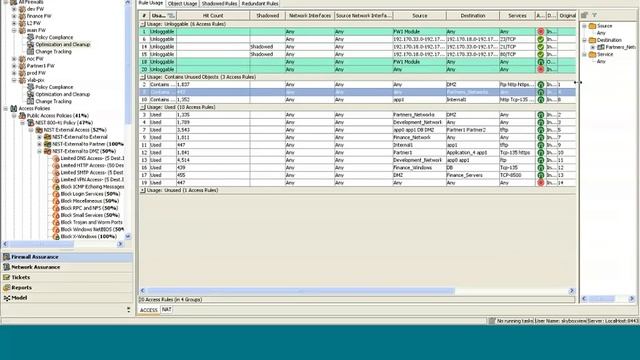The width and height of the screenshot is (640, 360).
Task: Click the red deny action icon in rule 1
Action: [x=540, y=32]
